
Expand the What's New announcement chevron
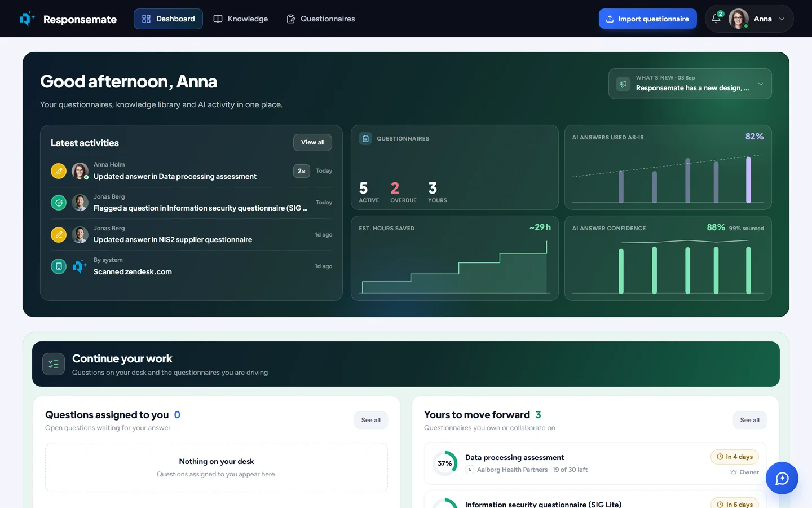click(760, 84)
